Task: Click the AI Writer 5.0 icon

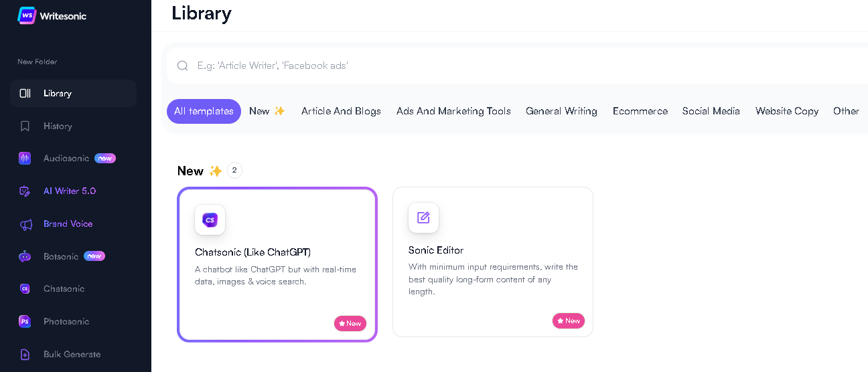Action: (25, 191)
